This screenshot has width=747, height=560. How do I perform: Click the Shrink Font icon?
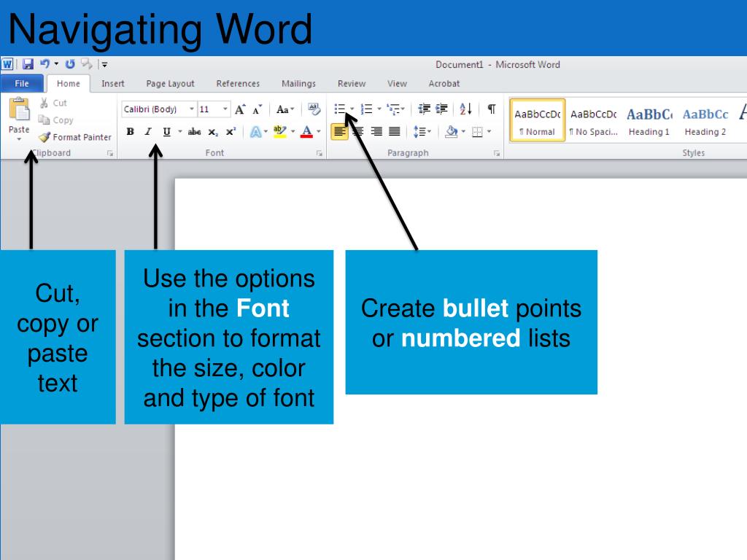[x=258, y=109]
